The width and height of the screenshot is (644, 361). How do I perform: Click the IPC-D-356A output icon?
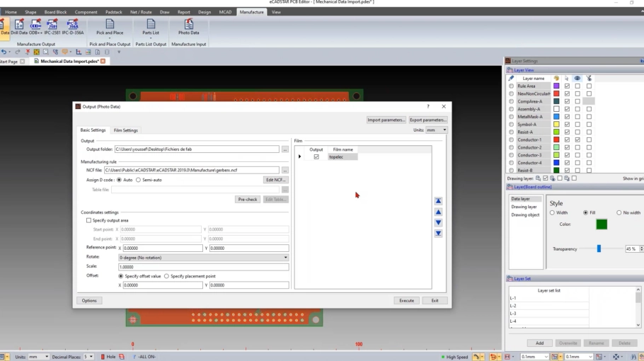(x=73, y=27)
